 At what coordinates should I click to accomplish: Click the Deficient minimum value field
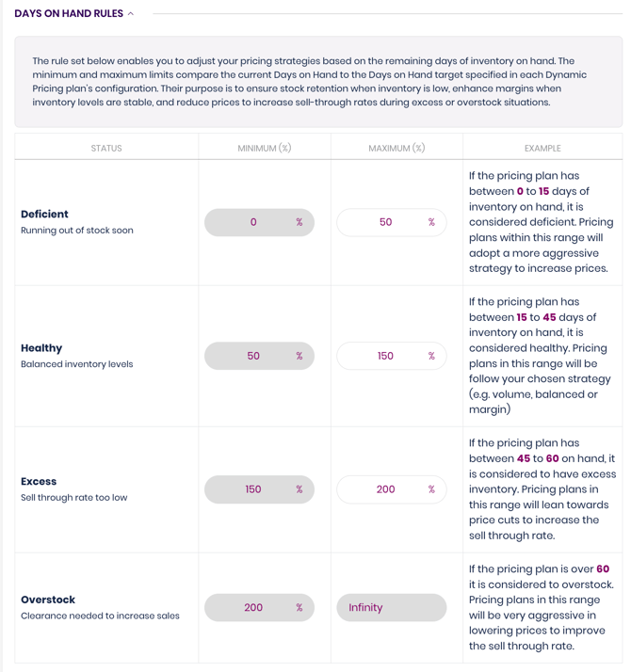tap(252, 222)
